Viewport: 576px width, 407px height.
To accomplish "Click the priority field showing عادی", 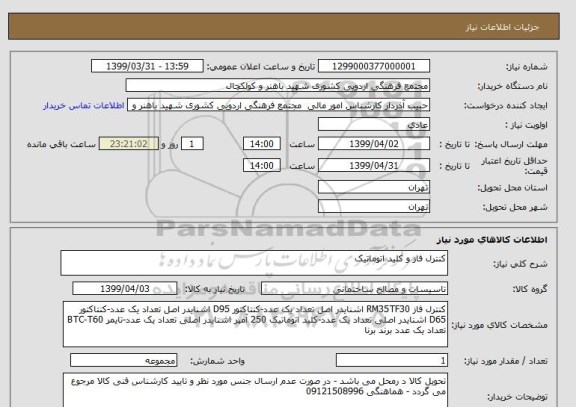I will tap(374, 125).
